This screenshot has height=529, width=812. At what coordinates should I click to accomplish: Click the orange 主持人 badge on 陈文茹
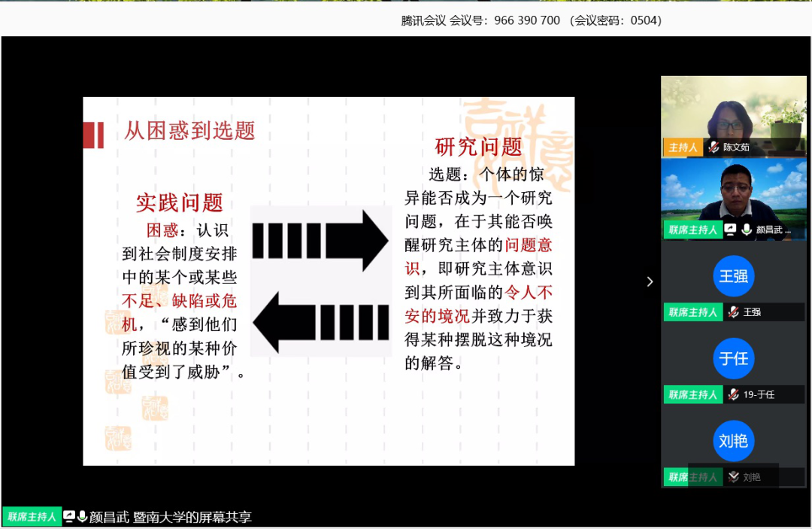[683, 147]
